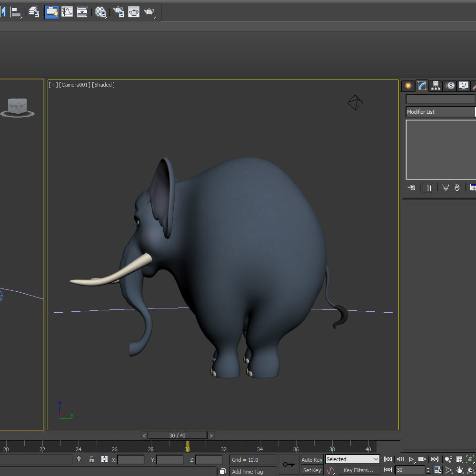Click the isolate selection lightbulb icon
This screenshot has height=476, width=476.
79,459
